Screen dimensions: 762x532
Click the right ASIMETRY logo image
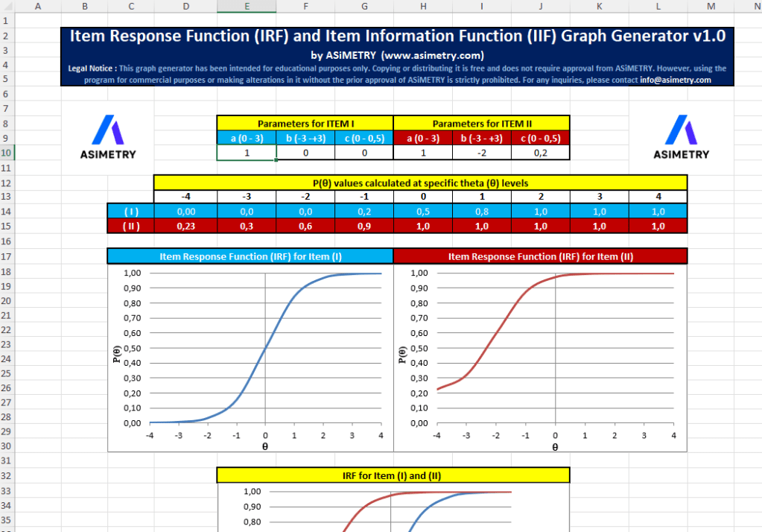point(681,137)
